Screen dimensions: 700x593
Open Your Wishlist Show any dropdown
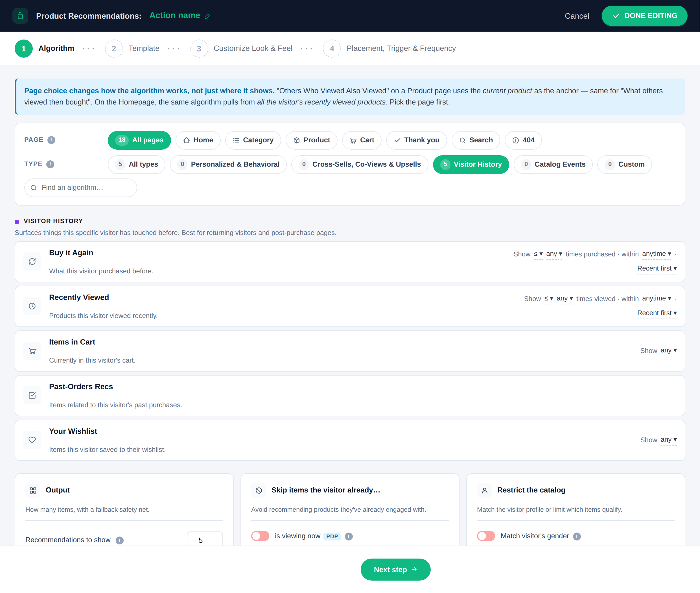click(668, 440)
